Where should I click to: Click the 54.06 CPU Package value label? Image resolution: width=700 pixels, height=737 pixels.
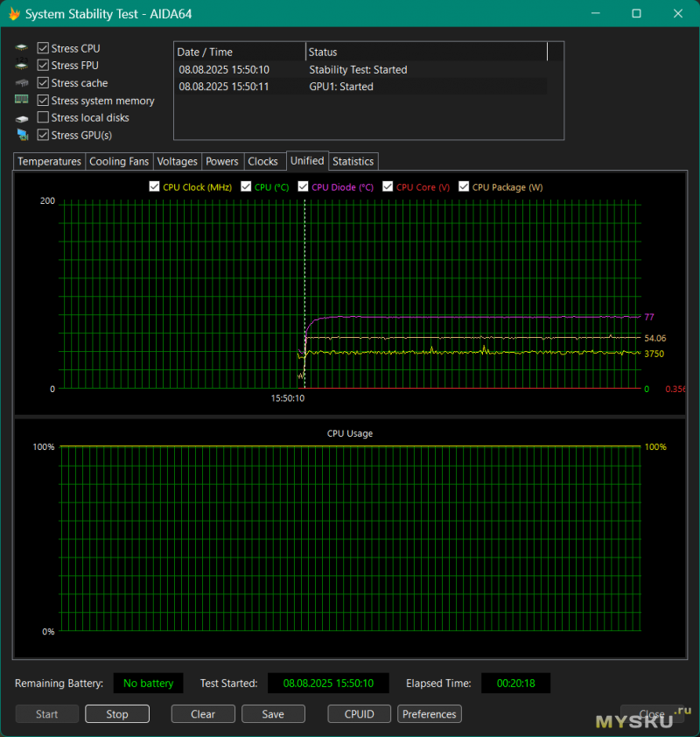click(654, 338)
